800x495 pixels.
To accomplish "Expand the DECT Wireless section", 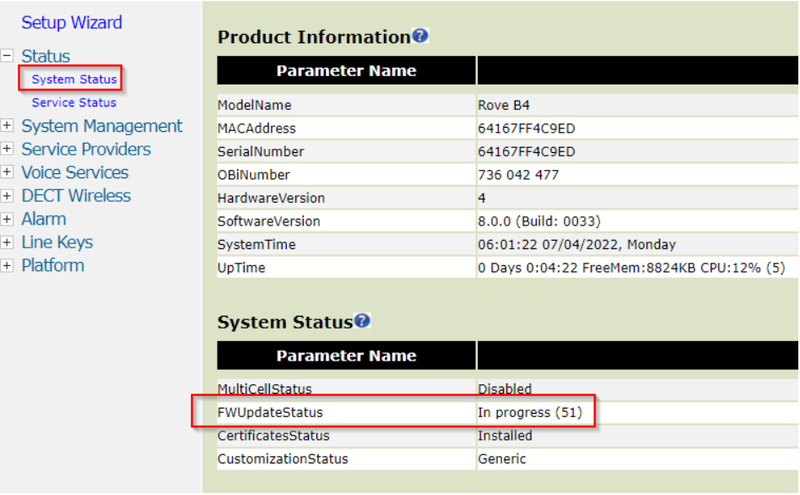I will (7, 196).
